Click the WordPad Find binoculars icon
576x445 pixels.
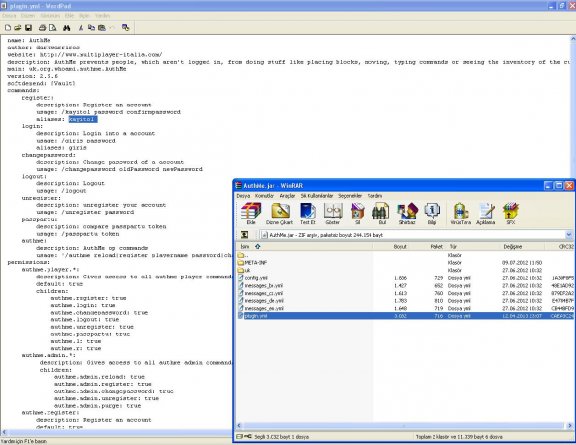(66, 28)
